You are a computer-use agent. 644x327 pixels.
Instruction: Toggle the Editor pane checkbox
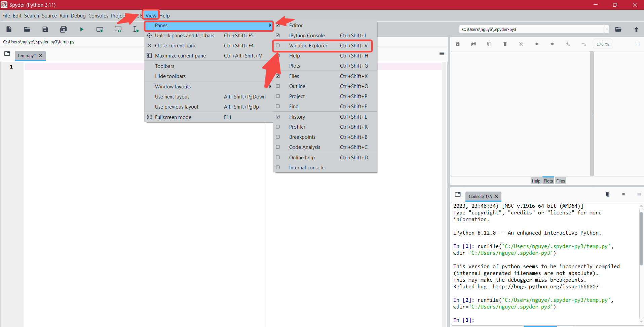[x=278, y=25]
